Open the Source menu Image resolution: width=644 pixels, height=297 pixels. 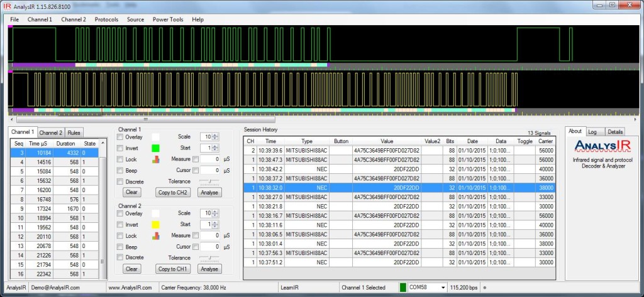[136, 19]
